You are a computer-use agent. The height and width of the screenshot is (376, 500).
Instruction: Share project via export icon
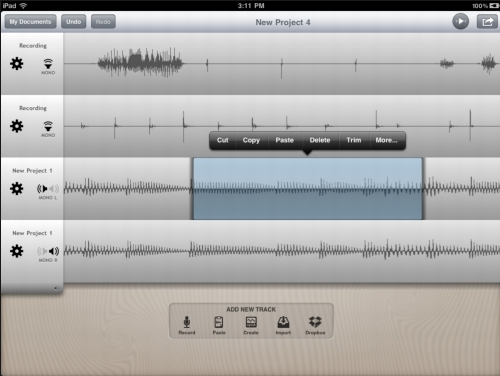click(x=487, y=22)
